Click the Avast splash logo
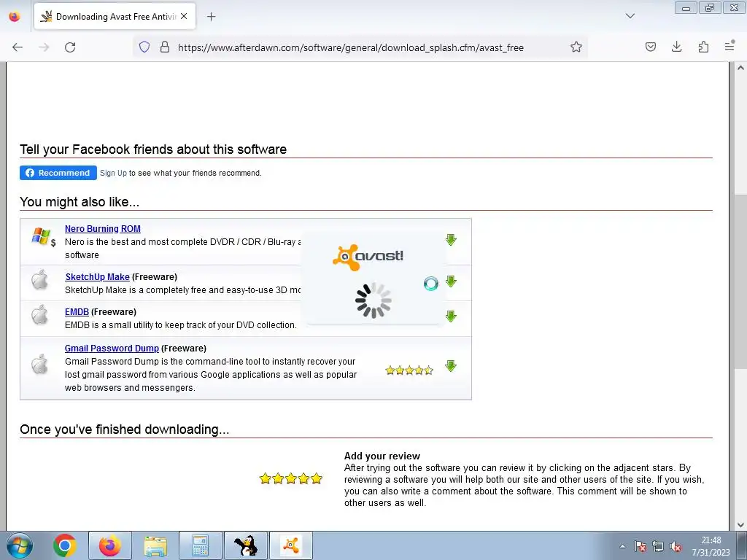Viewport: 747px width, 560px height. coord(368,257)
